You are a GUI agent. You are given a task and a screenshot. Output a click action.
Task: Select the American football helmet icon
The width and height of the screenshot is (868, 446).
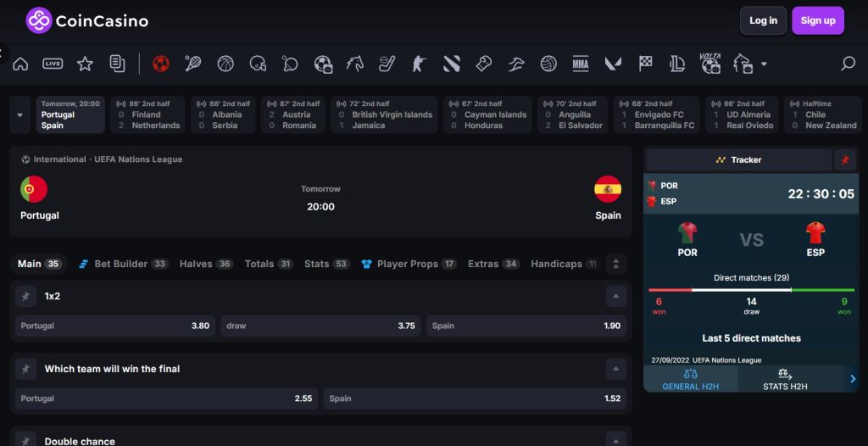258,64
